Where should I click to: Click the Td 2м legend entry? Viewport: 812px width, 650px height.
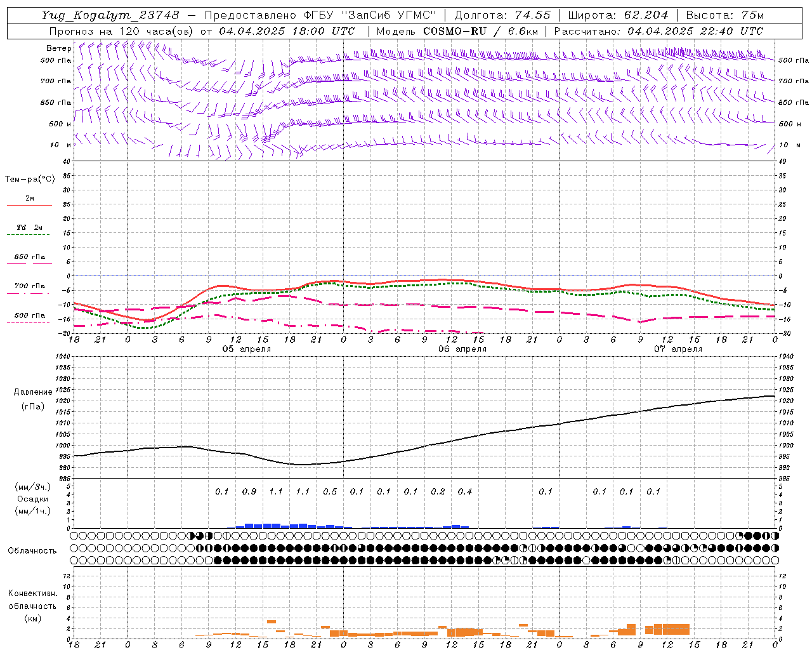pyautogui.click(x=29, y=227)
